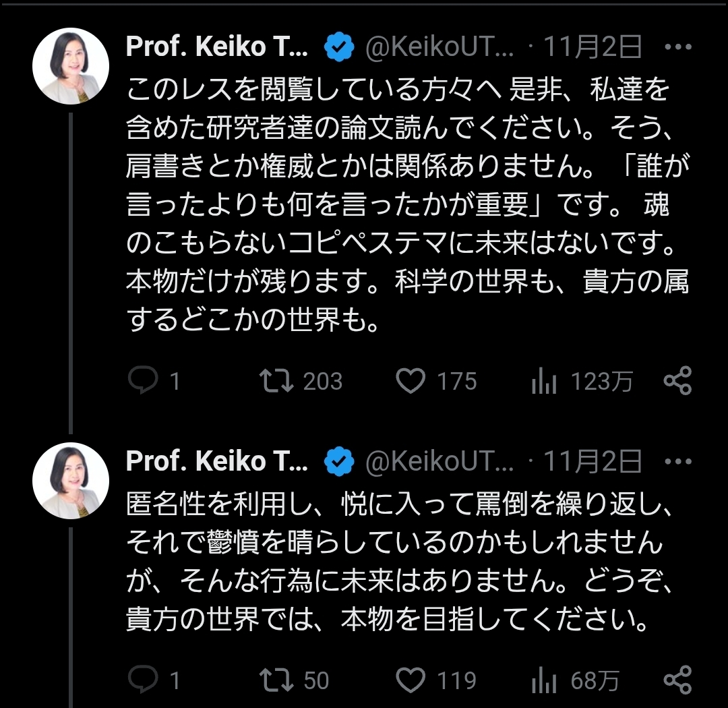Open more options menu on first tweet
The width and height of the screenshot is (728, 708).
pos(677,47)
